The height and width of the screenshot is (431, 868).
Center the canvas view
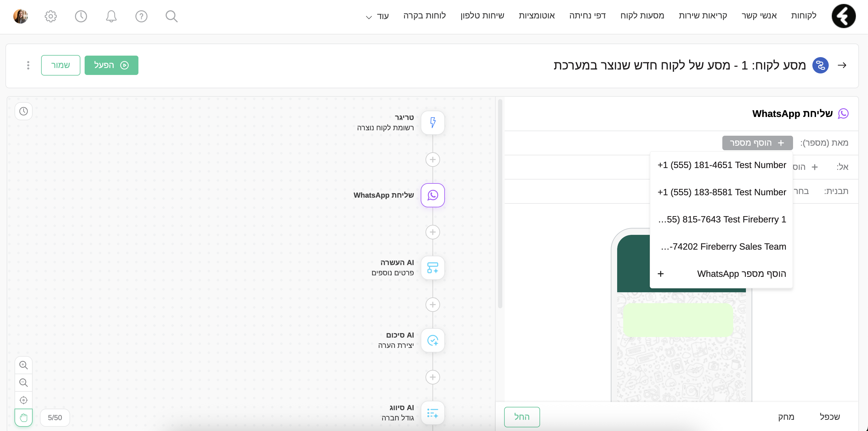pos(23,400)
